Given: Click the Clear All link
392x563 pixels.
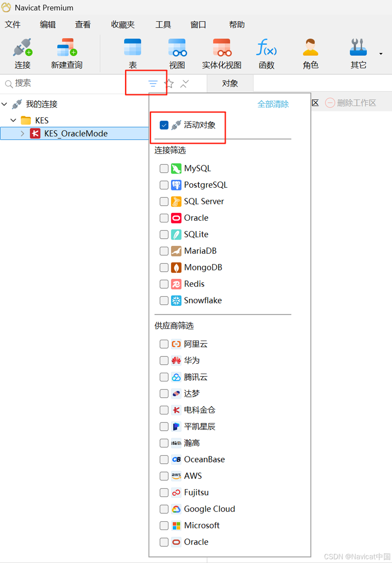Looking at the screenshot, I should 273,104.
